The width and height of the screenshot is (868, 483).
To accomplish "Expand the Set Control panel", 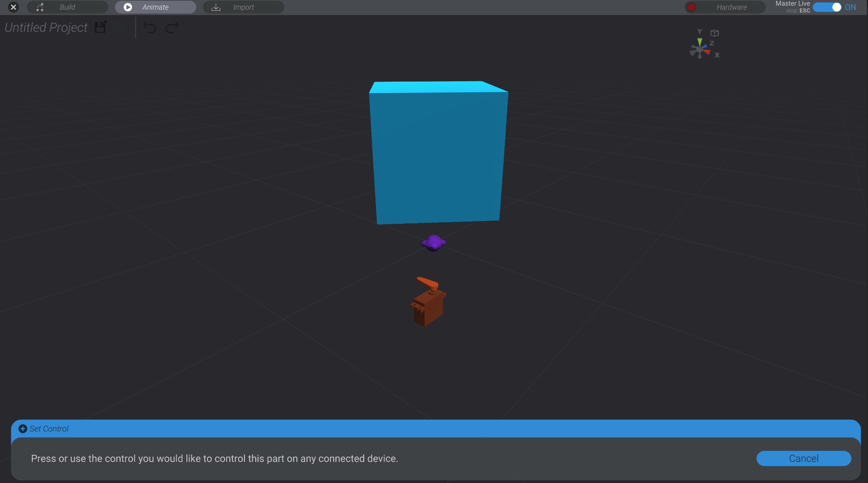I will (x=49, y=428).
